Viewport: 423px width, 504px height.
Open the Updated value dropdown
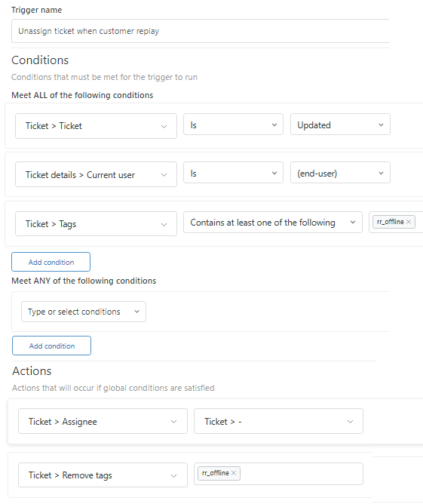coord(340,124)
